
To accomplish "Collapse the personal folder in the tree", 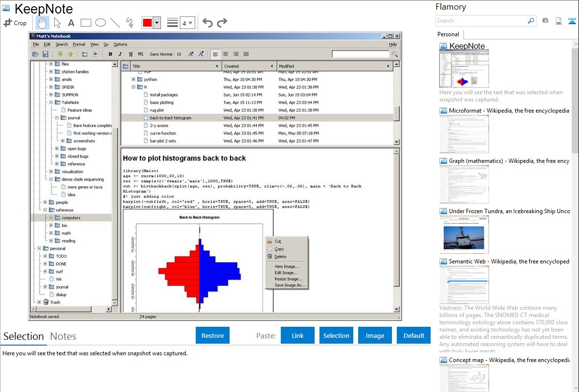I will click(39, 248).
